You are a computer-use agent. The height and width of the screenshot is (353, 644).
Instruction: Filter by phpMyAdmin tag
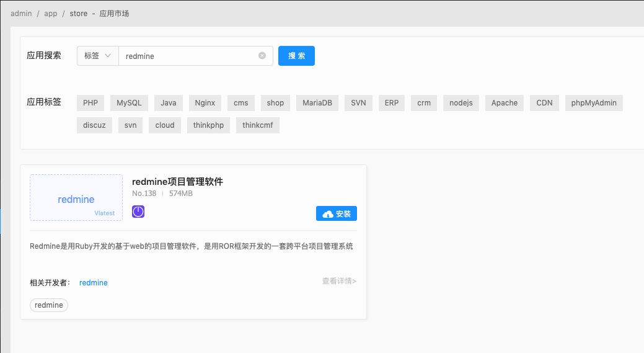(594, 103)
